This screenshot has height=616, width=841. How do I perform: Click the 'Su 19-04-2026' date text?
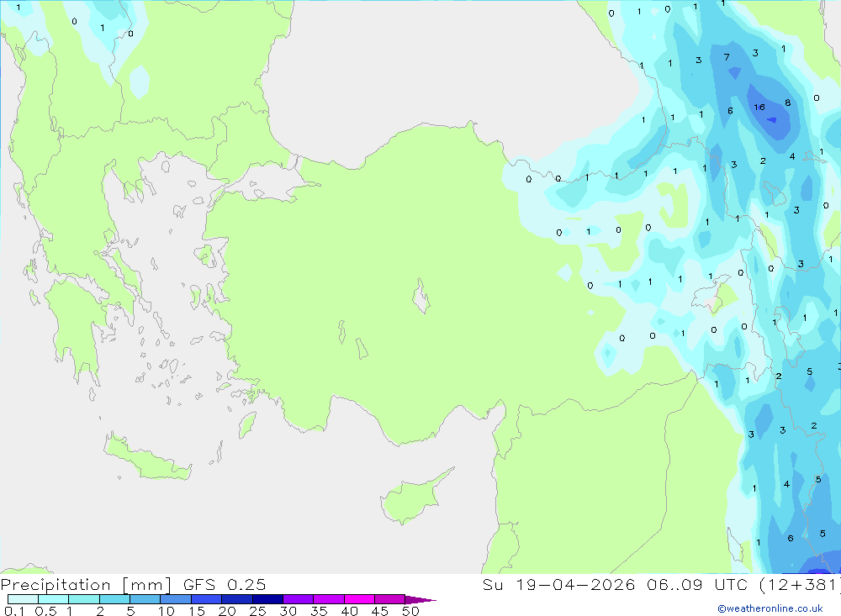pos(558,584)
